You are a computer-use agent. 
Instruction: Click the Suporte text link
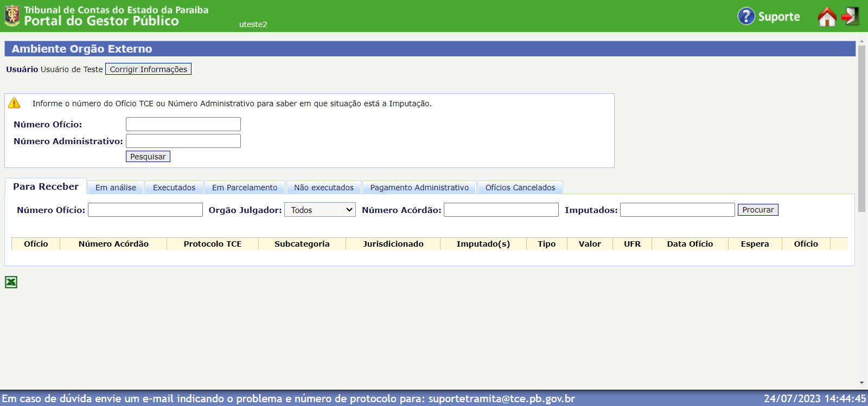(x=779, y=17)
